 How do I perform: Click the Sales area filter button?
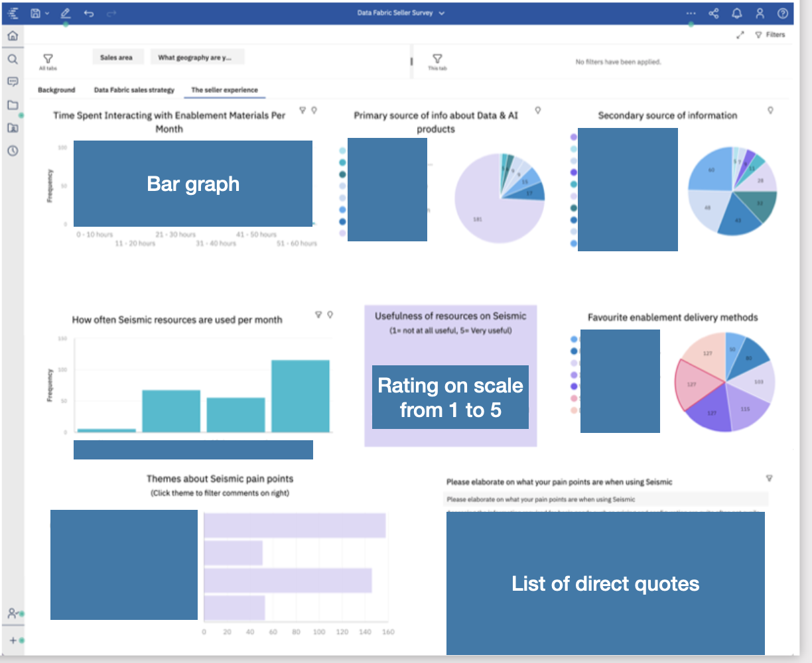[x=116, y=58]
